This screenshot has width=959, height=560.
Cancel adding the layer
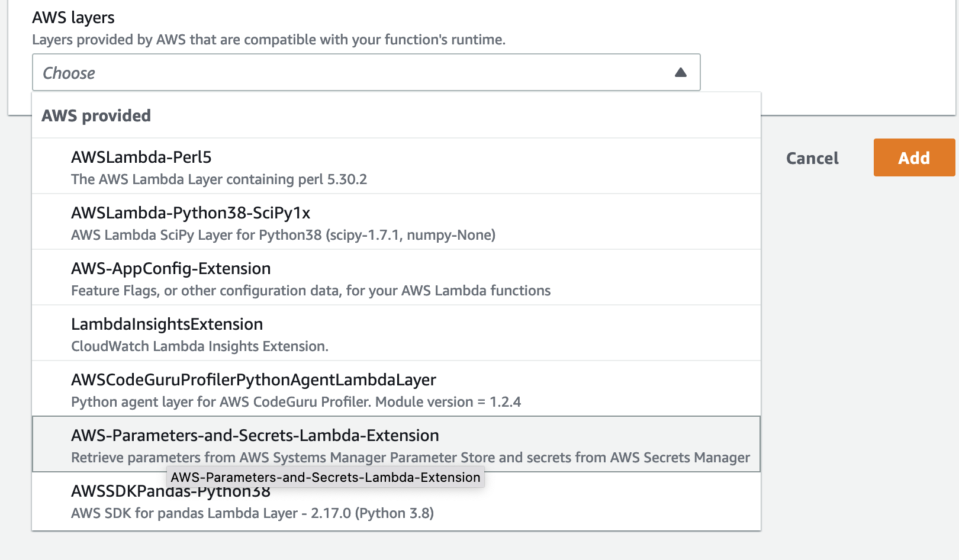812,158
